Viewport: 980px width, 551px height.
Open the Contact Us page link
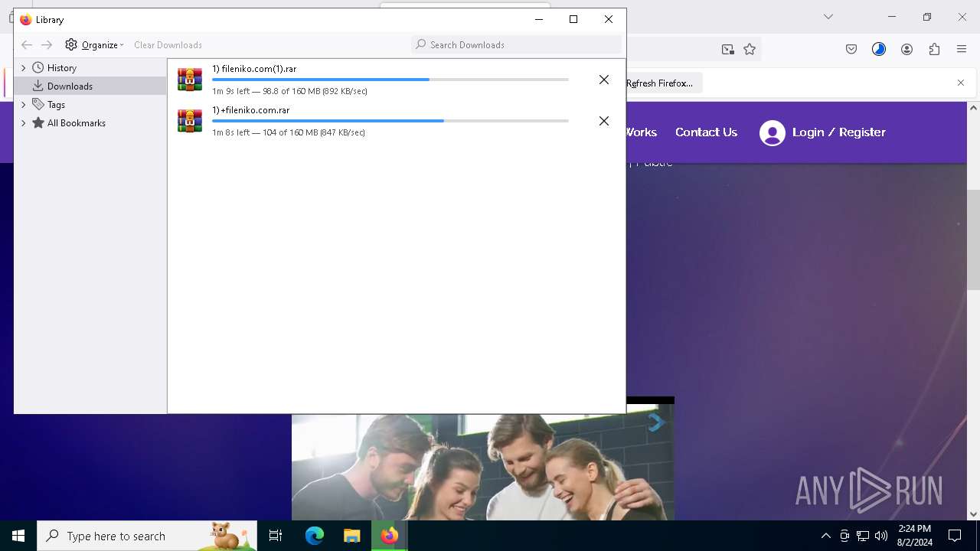[706, 132]
